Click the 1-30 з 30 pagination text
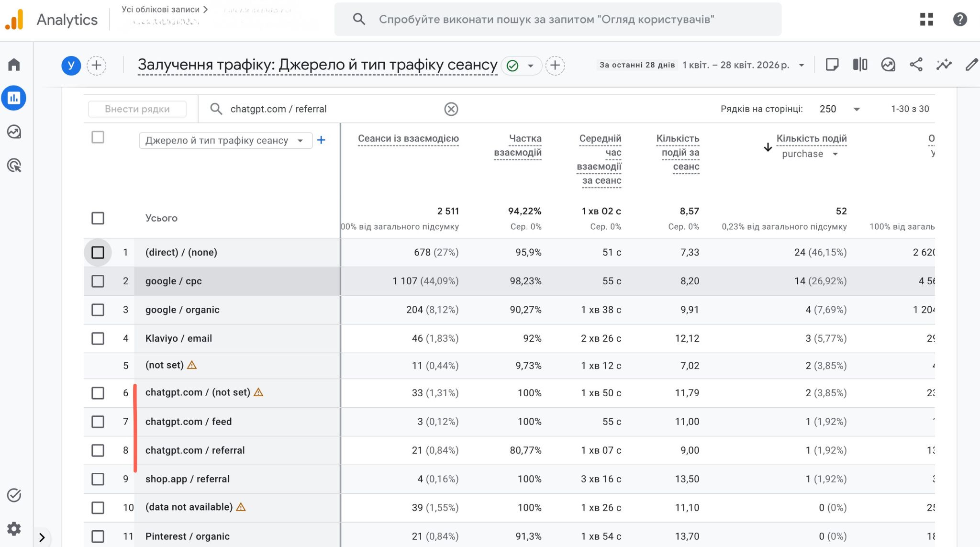 [910, 109]
